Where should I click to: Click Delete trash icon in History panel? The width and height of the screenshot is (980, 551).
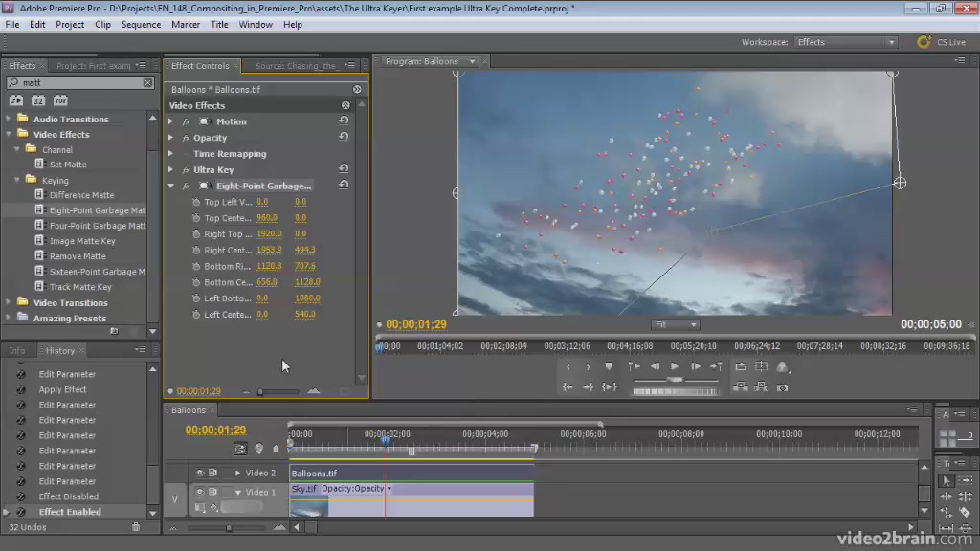click(x=136, y=527)
